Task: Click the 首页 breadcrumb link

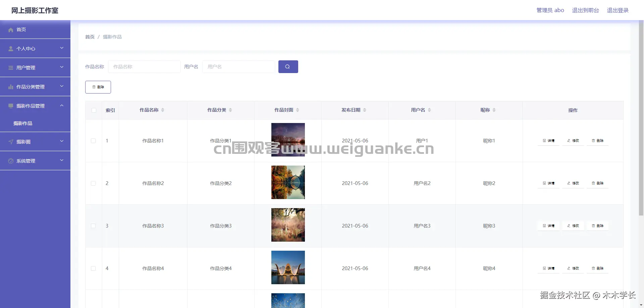Action: 90,37
